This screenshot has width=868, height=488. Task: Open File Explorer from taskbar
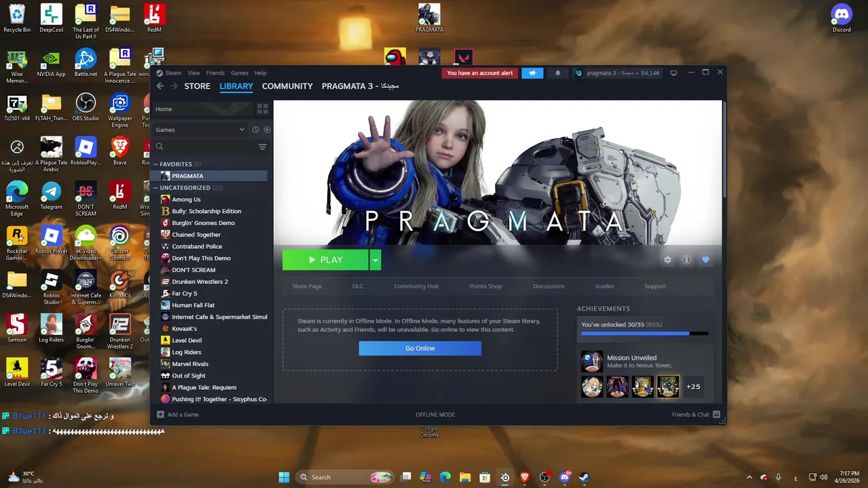(x=465, y=477)
